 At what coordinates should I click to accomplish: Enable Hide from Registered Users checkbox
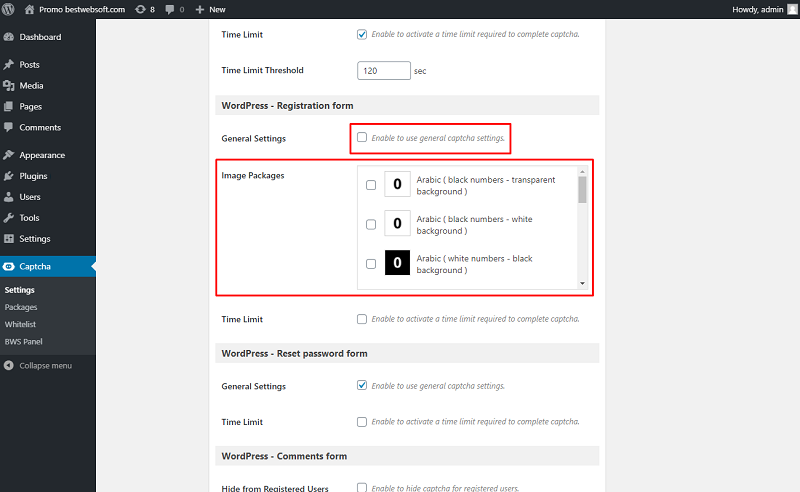tap(362, 487)
